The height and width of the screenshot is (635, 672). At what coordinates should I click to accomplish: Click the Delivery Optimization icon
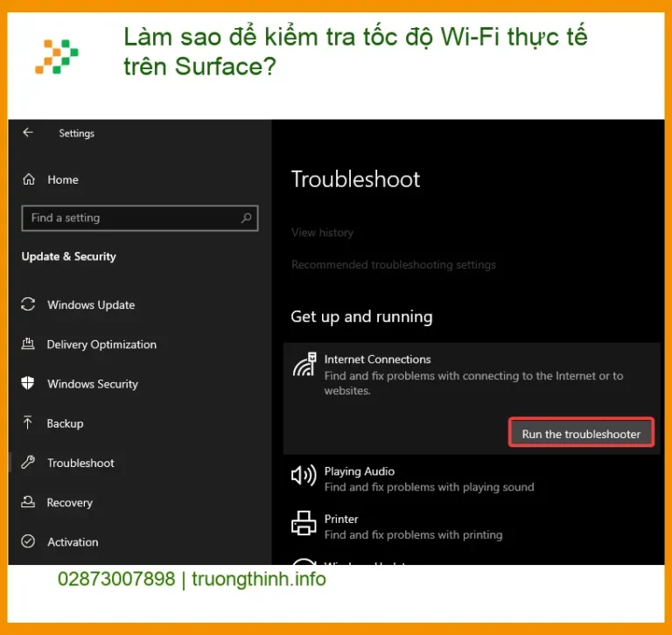[x=28, y=344]
